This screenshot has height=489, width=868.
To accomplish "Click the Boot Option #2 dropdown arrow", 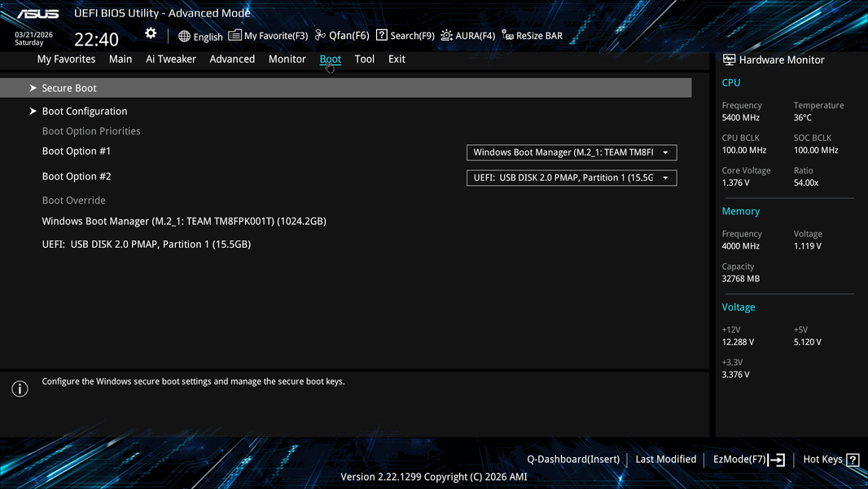I will point(665,178).
